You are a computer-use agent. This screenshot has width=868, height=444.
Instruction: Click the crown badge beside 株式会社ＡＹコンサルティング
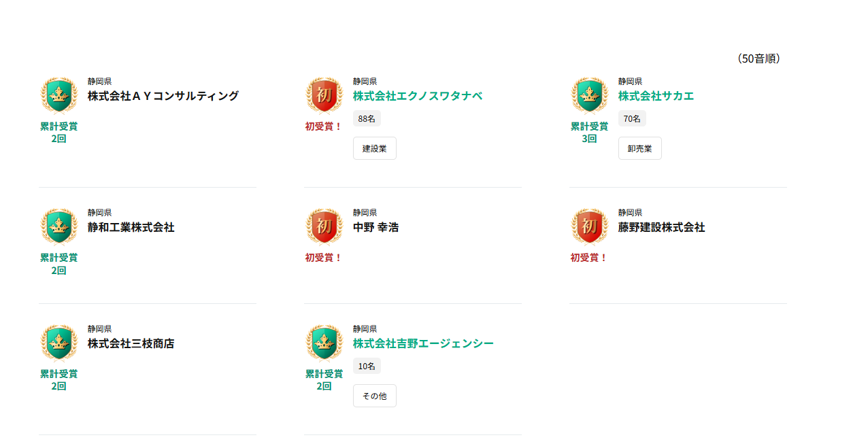click(x=59, y=95)
